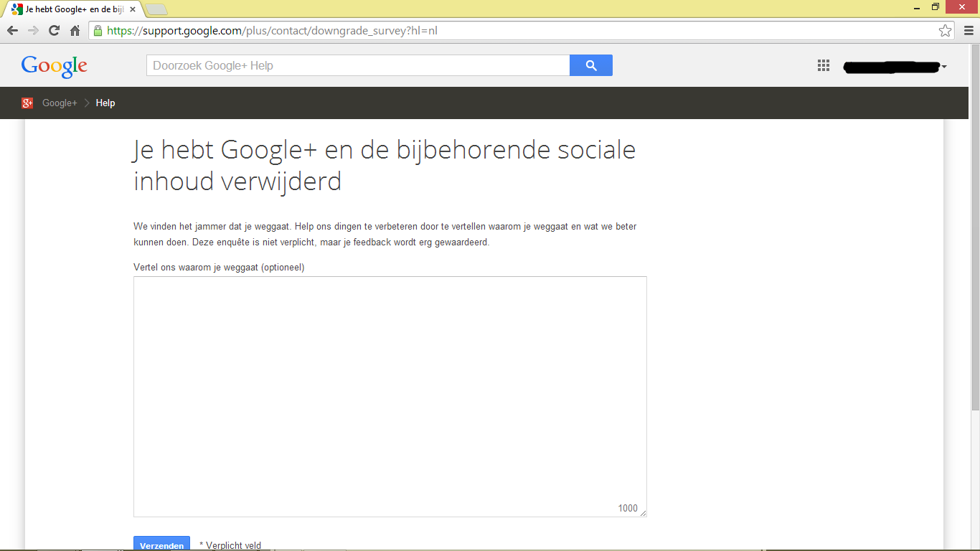Click the '* Verplicht veld' text
The height and width of the screenshot is (551, 980).
[230, 545]
